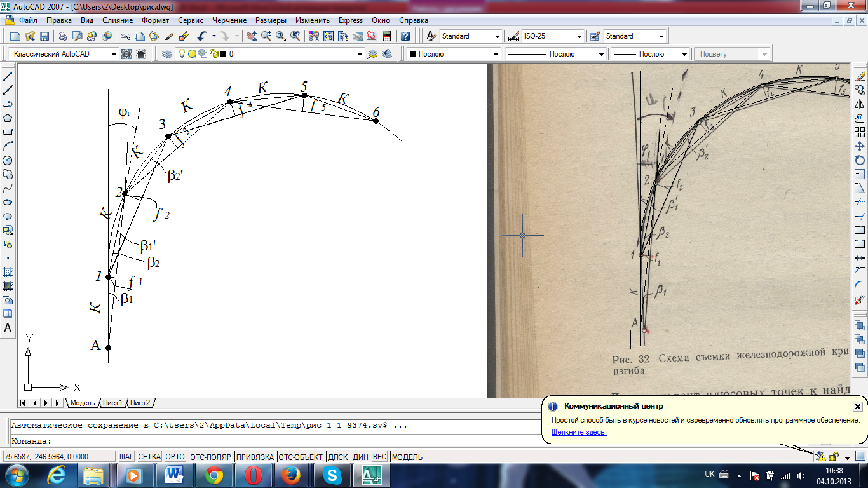Image resolution: width=868 pixels, height=488 pixels.
Task: Open the layer list dropdown
Action: coord(360,54)
